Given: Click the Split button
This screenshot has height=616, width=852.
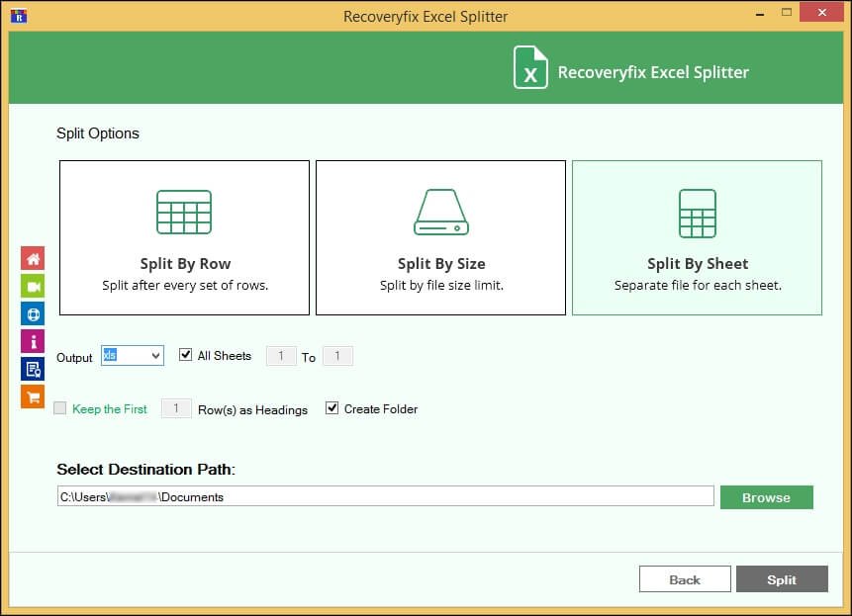Looking at the screenshot, I should 782,579.
